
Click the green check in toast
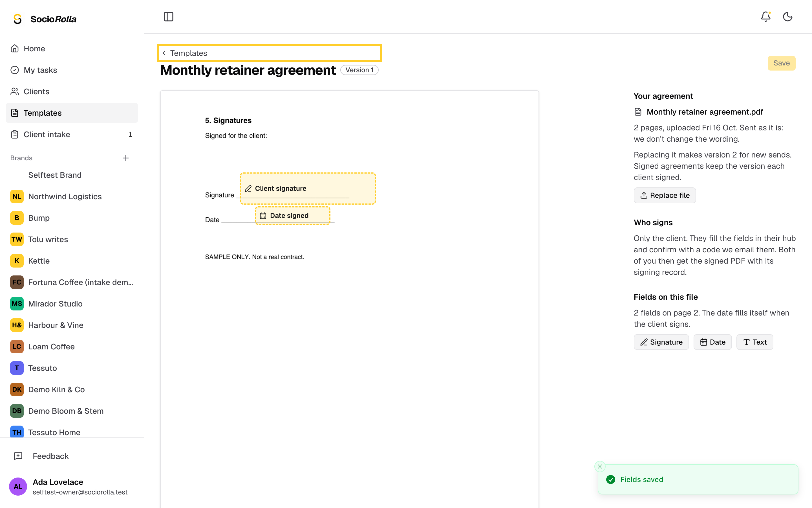click(611, 479)
